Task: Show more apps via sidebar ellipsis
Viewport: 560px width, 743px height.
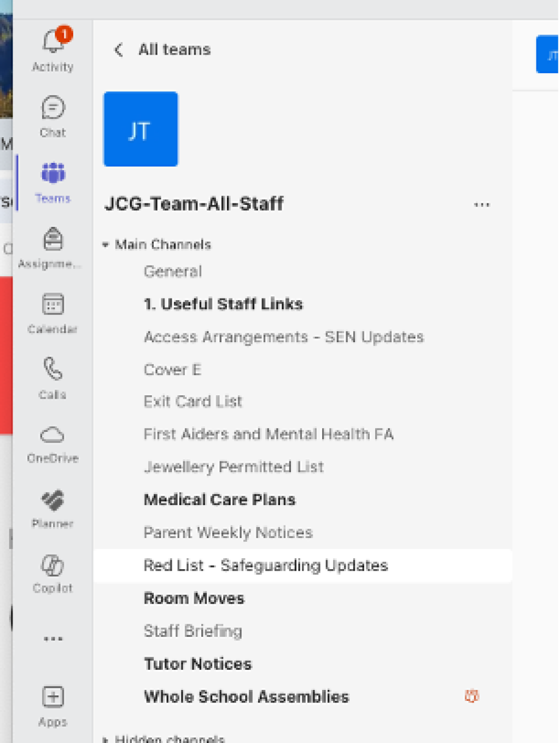Action: 52,639
